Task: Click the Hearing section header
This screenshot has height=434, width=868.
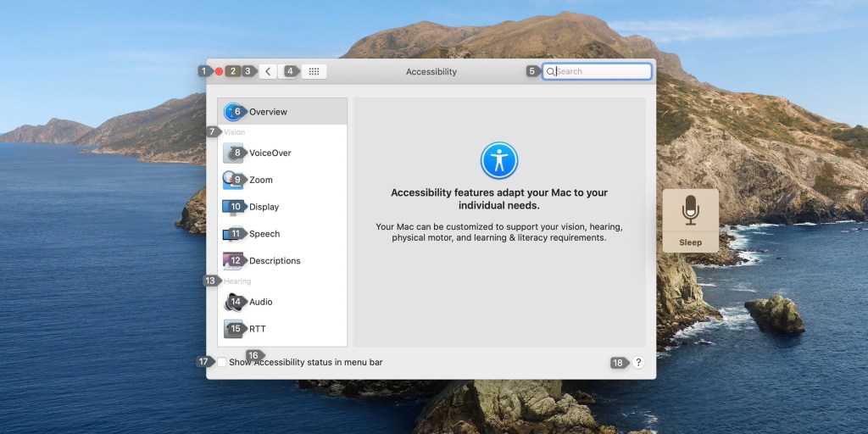Action: [237, 281]
